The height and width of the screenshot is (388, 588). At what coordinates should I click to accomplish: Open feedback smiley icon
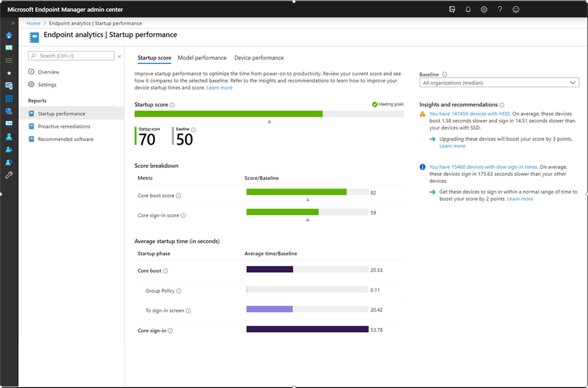516,9
